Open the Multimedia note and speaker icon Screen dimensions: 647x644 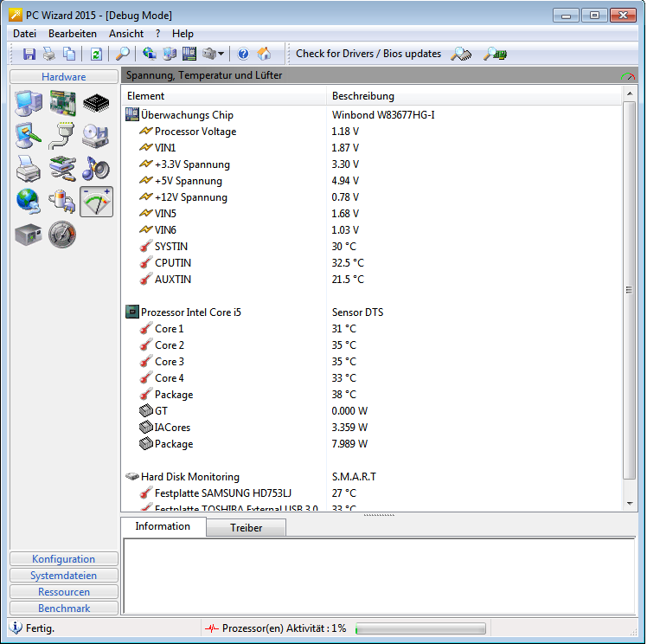[x=96, y=169]
